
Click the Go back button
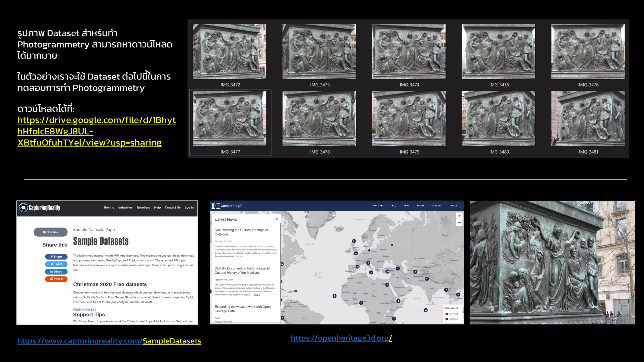(x=51, y=232)
